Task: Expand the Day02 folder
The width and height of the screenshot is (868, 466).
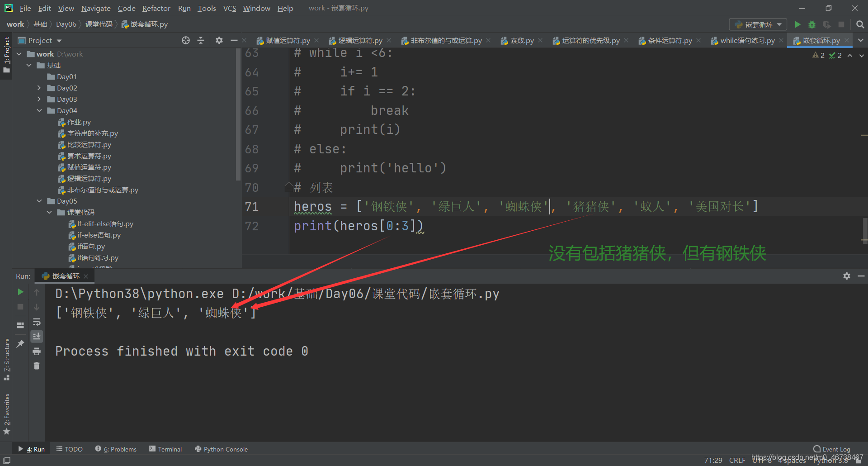Action: [39, 88]
